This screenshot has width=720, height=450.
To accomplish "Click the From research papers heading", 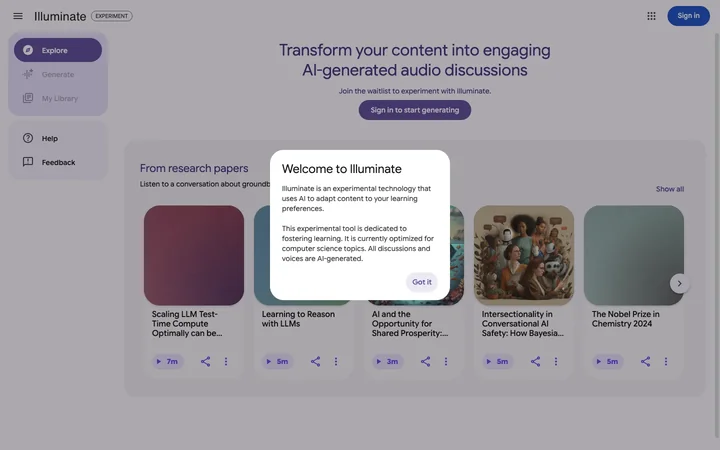I will pyautogui.click(x=194, y=169).
